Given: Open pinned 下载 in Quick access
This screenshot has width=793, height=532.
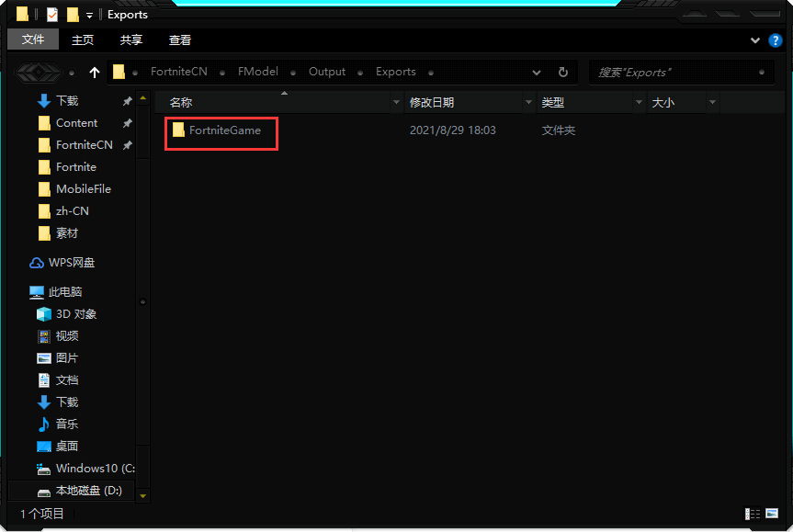Looking at the screenshot, I should [67, 101].
